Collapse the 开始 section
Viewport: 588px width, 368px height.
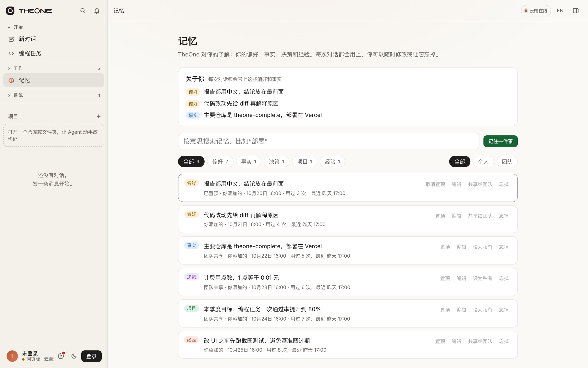click(x=15, y=27)
